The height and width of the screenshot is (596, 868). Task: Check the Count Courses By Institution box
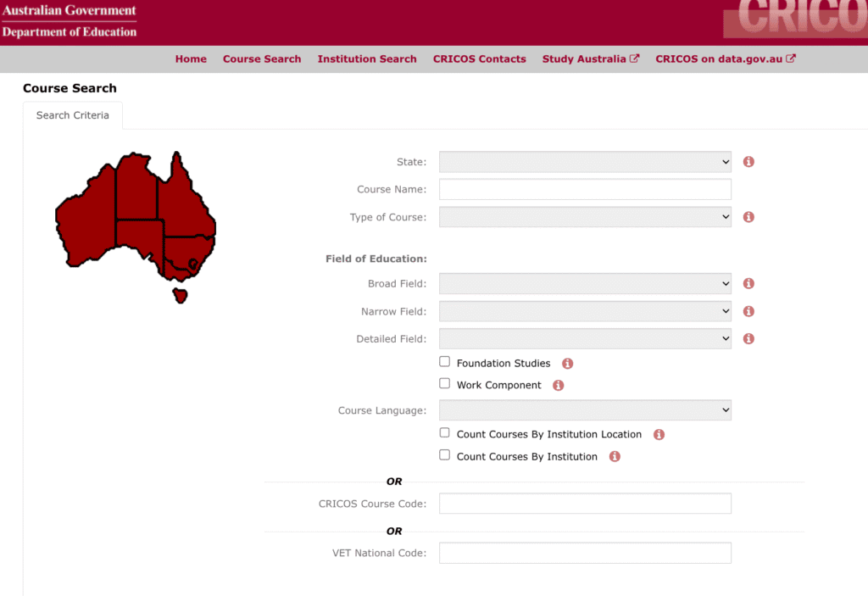[444, 454]
